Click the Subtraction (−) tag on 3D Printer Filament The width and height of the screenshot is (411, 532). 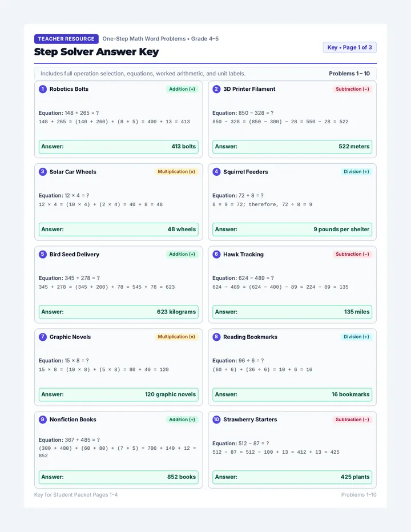(x=352, y=89)
